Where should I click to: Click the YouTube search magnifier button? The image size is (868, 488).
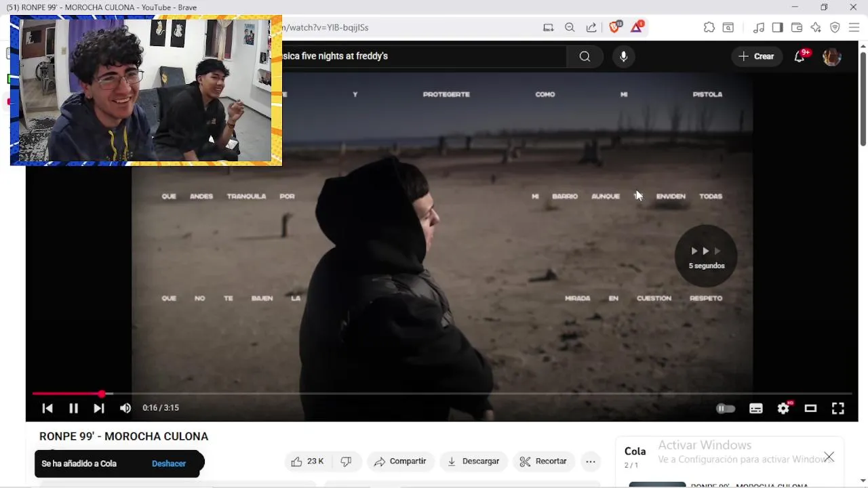click(x=585, y=56)
